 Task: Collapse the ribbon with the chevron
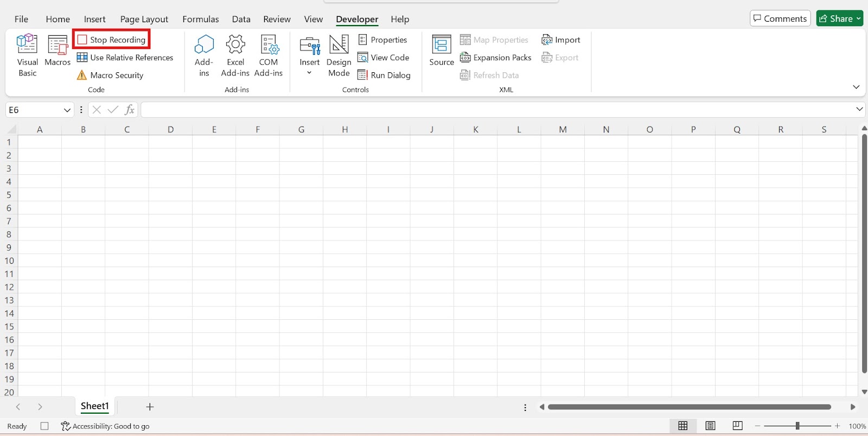click(856, 87)
